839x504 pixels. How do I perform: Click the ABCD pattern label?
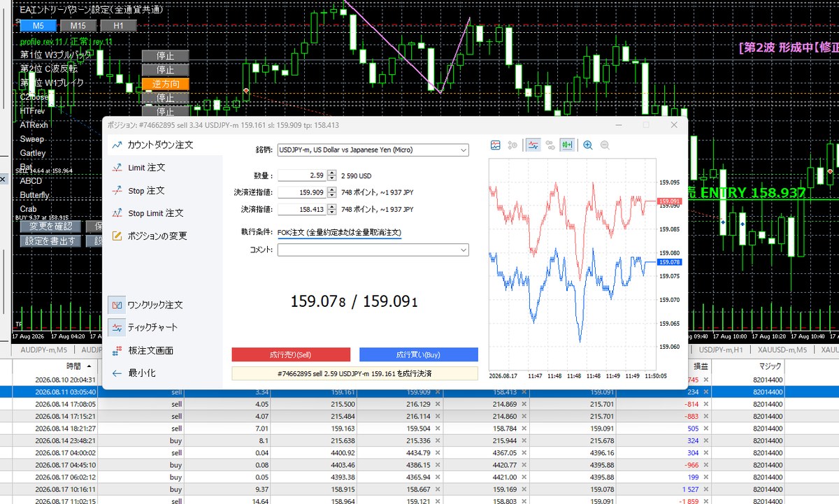(31, 181)
